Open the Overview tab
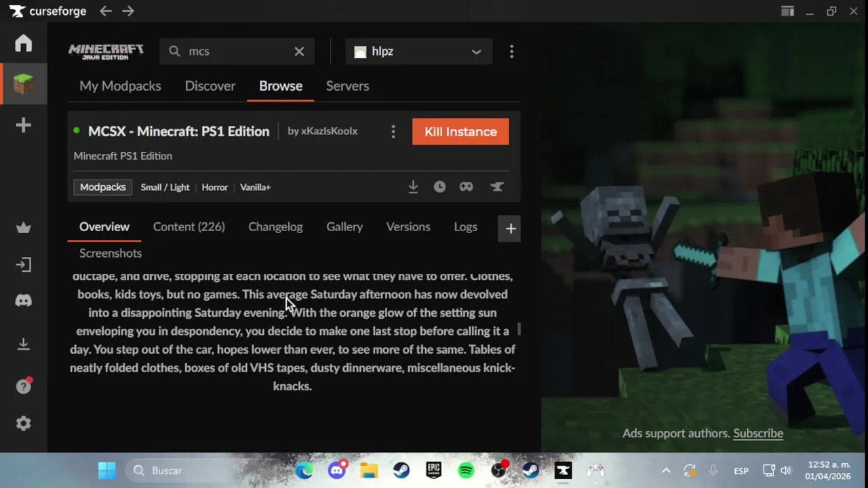This screenshot has width=868, height=488. pos(104,227)
